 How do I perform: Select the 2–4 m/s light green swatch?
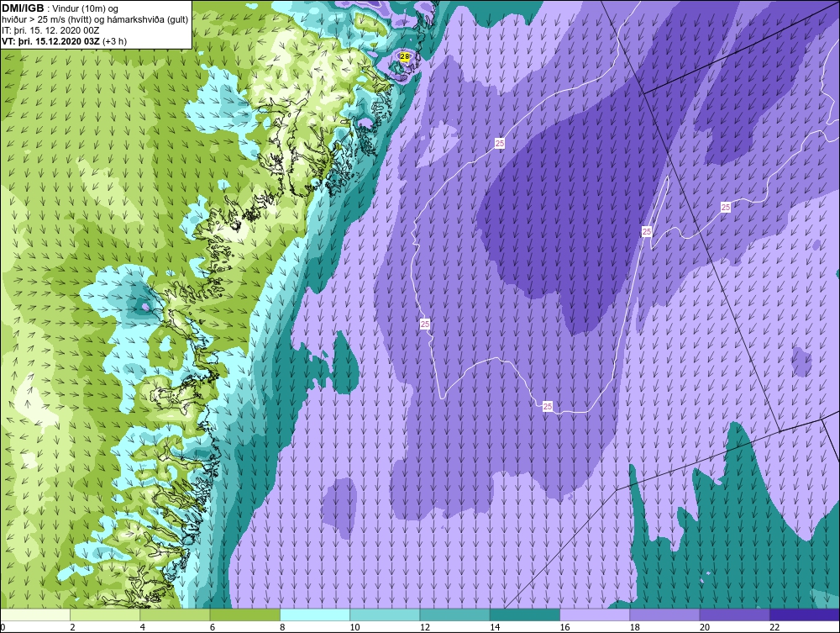point(105,615)
